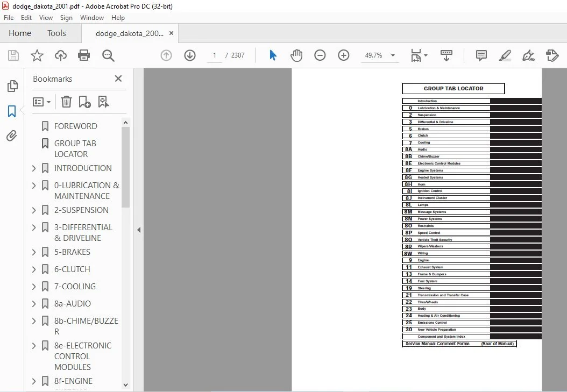567x392 pixels.
Task: Select the Highlight text tool
Action: click(505, 55)
